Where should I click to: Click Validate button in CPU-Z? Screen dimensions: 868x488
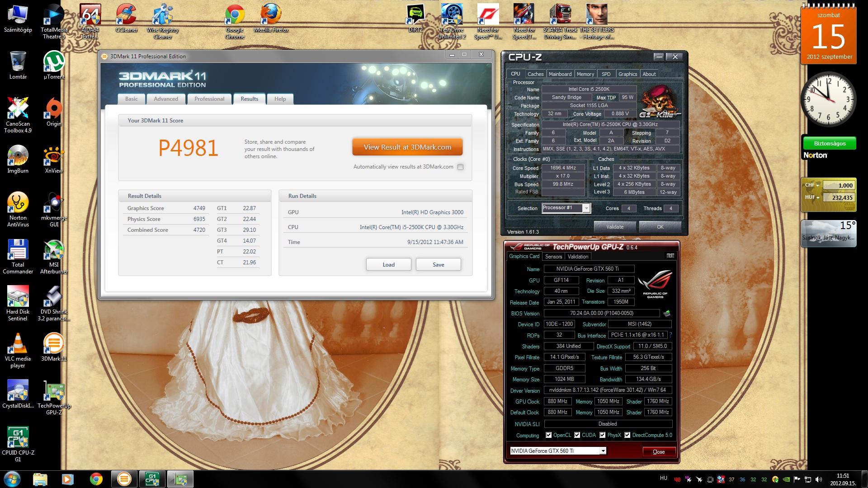(614, 227)
